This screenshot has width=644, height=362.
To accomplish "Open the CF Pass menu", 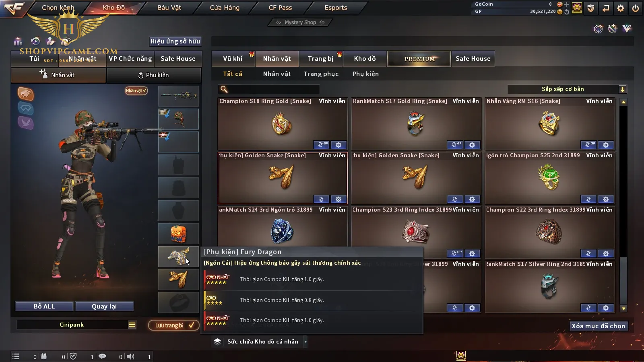I will pyautogui.click(x=280, y=8).
